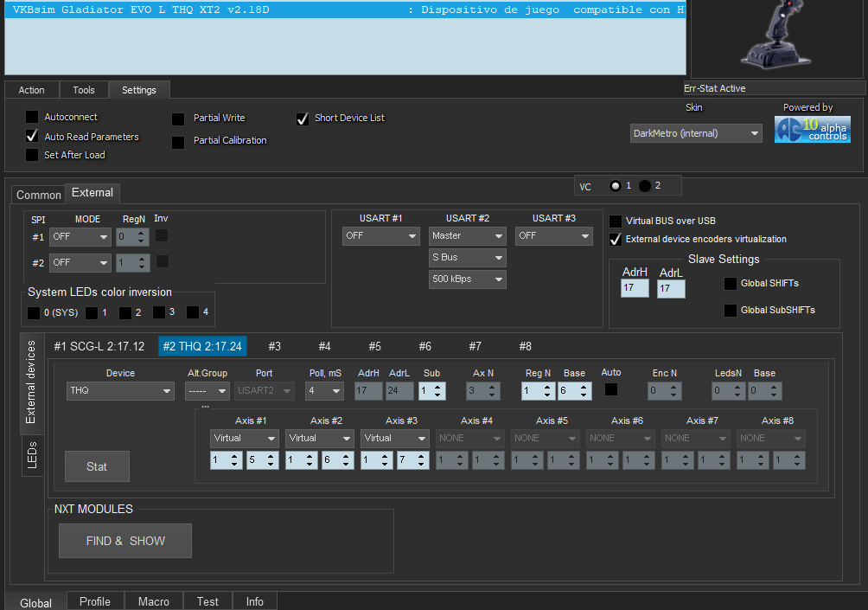Open SPI #1 MODE dropdown

tap(80, 236)
